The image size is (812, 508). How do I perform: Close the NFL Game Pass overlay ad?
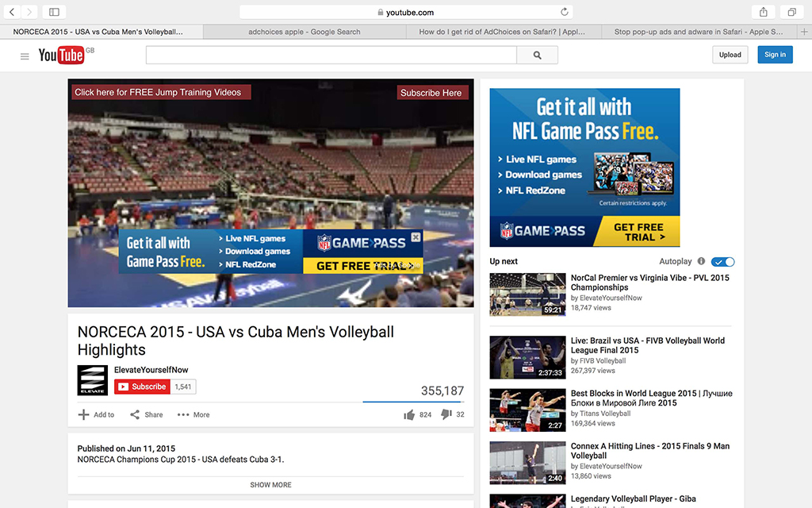(x=416, y=237)
